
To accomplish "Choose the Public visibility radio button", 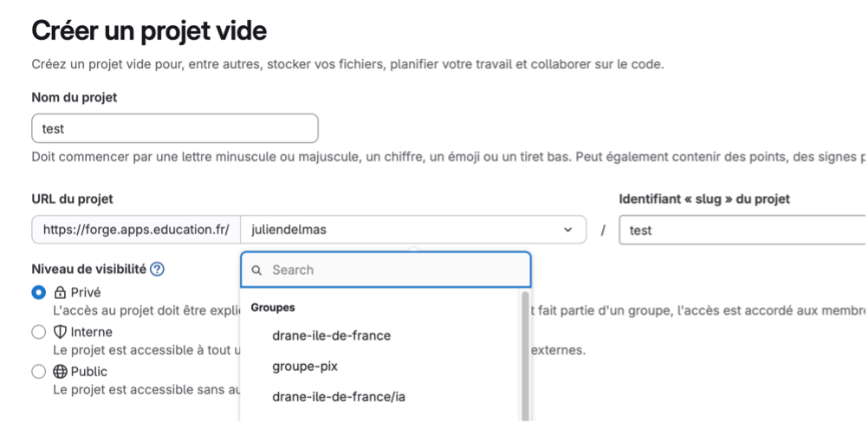I will pos(39,372).
